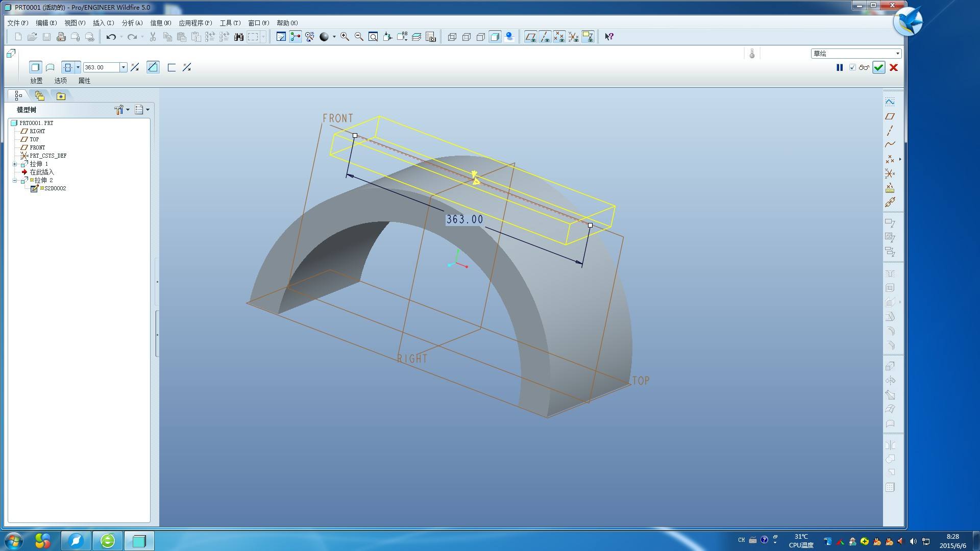Click the zoom in magnifier icon
This screenshot has height=551, width=980.
[345, 37]
